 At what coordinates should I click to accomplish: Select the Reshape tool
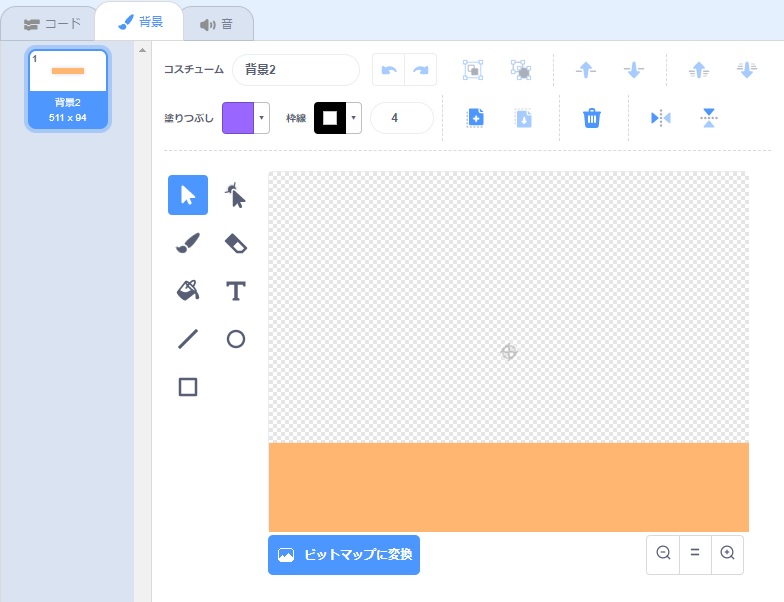point(236,195)
